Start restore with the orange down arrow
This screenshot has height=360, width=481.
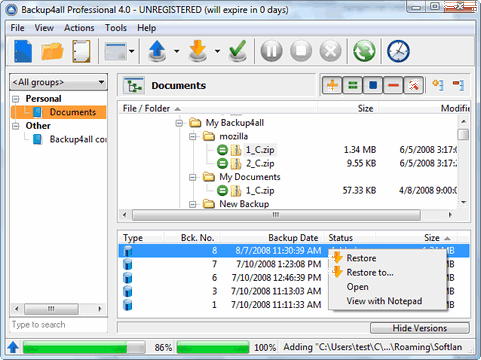click(x=198, y=51)
